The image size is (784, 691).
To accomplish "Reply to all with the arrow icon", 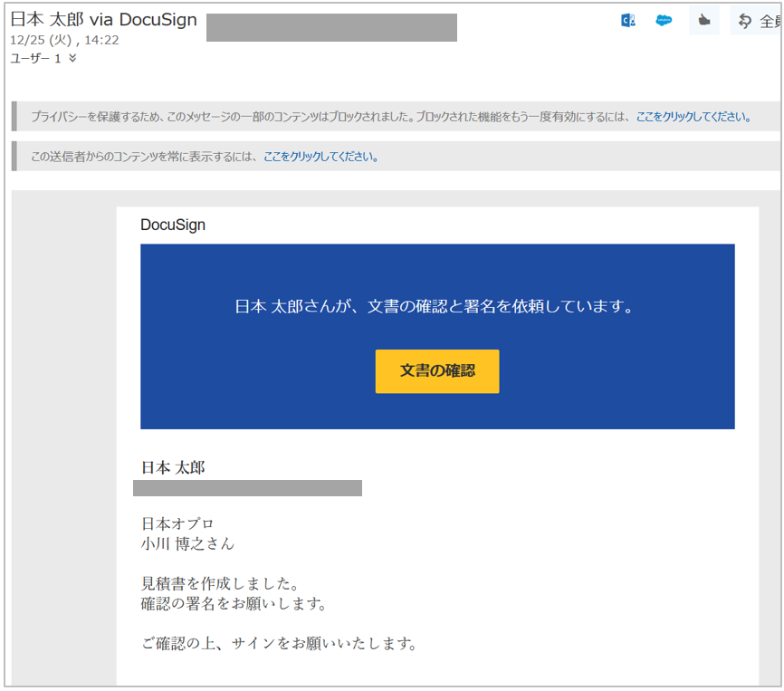I will [x=745, y=21].
